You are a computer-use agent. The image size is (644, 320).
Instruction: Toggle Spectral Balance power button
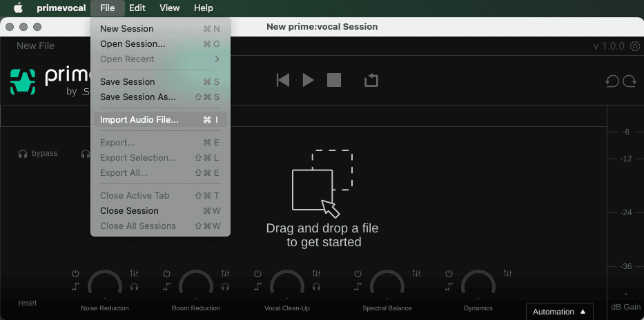(358, 273)
